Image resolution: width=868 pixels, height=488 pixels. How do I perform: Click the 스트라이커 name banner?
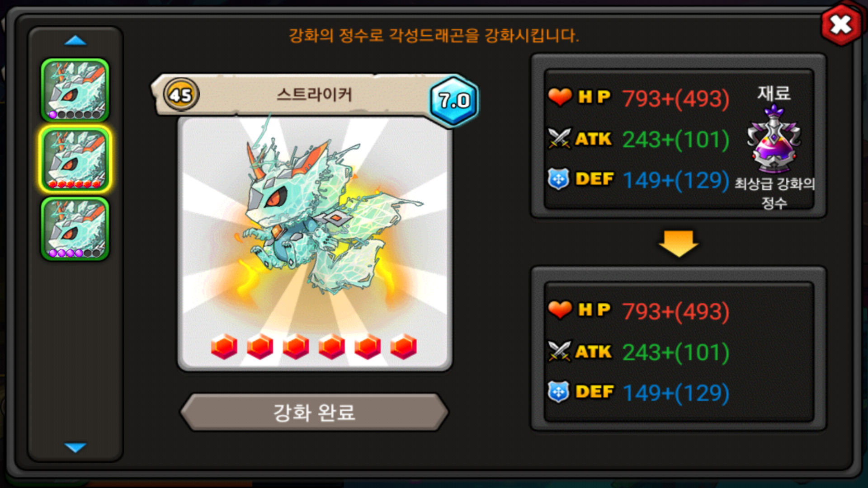pyautogui.click(x=314, y=95)
